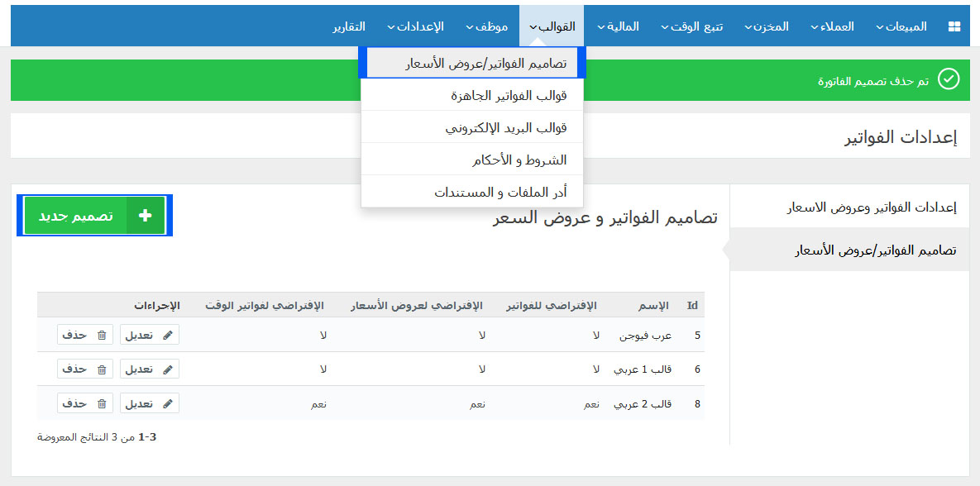
Task: Click تعديل button for قالب 1 عربي
Action: (150, 369)
